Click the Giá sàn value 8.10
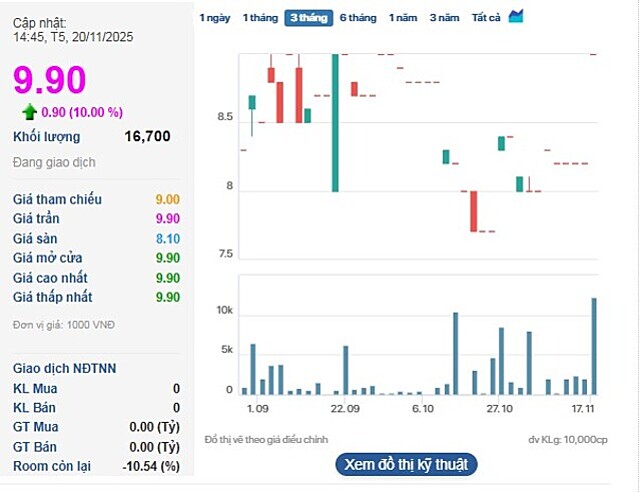 [167, 239]
